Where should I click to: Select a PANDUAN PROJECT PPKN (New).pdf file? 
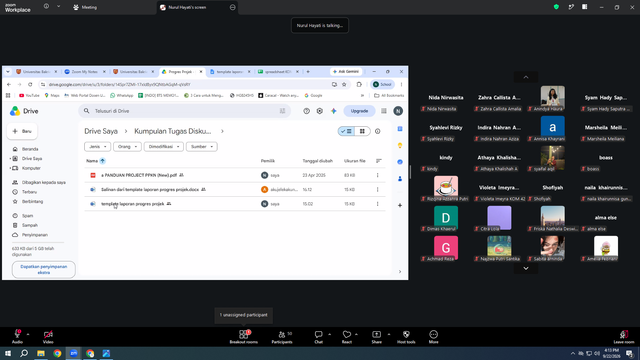coord(235,175)
